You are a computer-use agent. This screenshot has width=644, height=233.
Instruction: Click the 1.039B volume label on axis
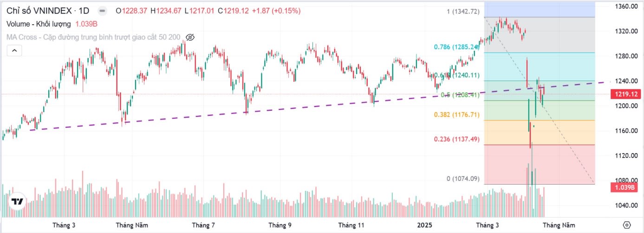click(627, 188)
